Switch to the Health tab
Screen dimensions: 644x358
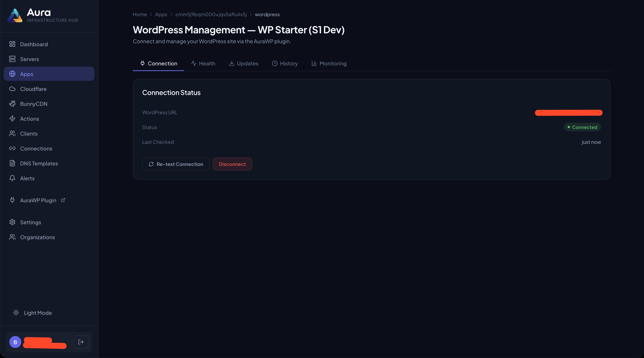[x=203, y=63]
